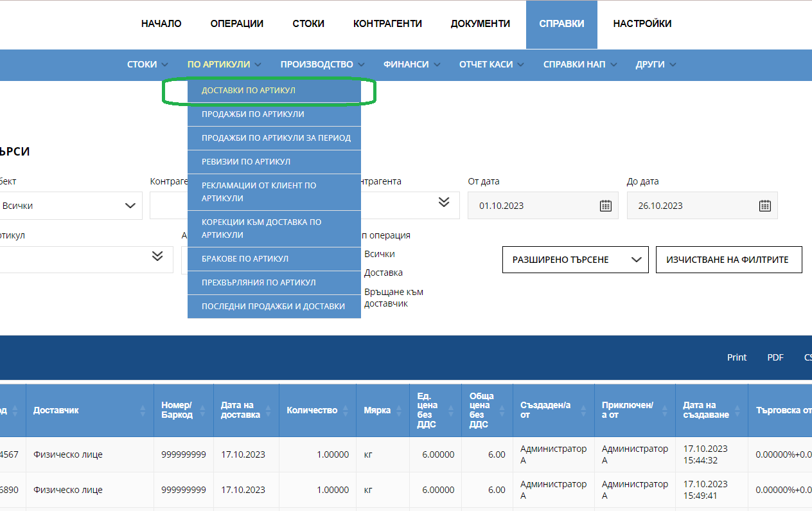This screenshot has width=812, height=511.
Task: Click the Print export button
Action: (x=737, y=357)
